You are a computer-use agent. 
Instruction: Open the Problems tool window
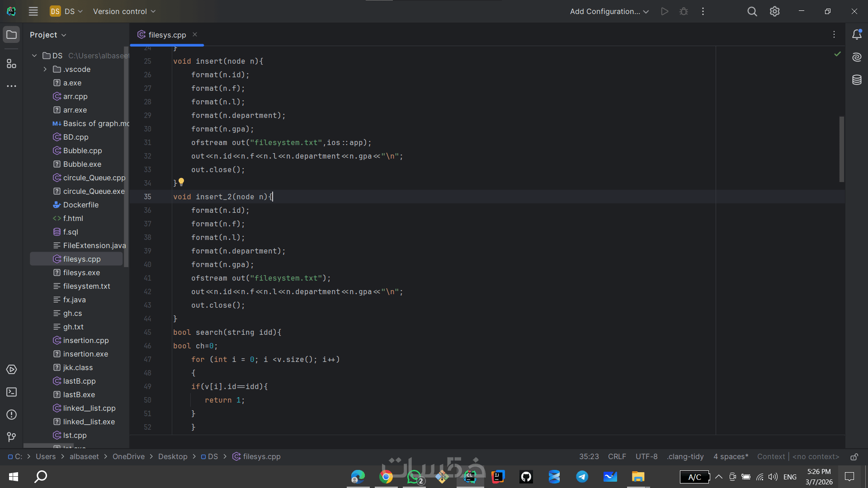11,415
